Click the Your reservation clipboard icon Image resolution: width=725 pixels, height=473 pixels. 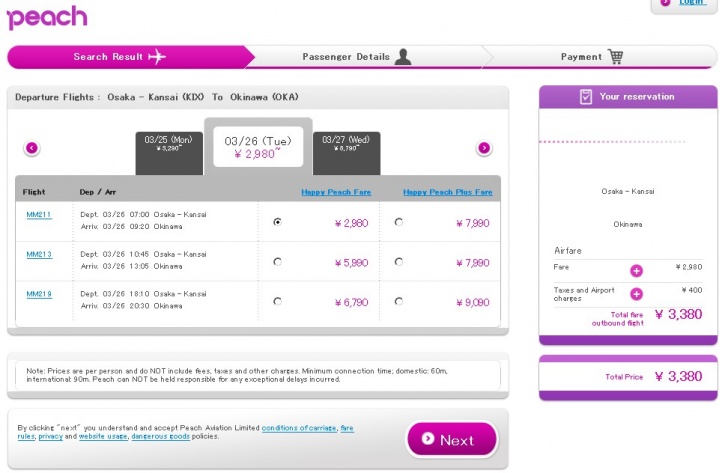(586, 97)
